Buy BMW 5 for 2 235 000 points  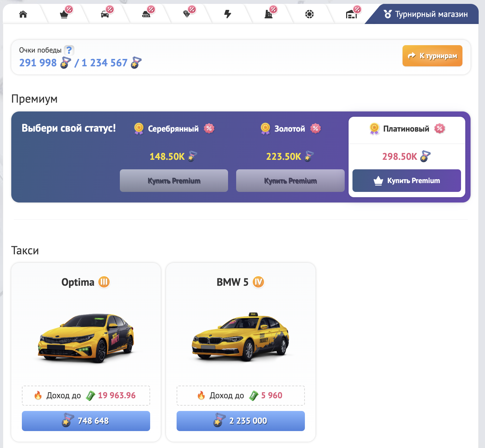(241, 421)
